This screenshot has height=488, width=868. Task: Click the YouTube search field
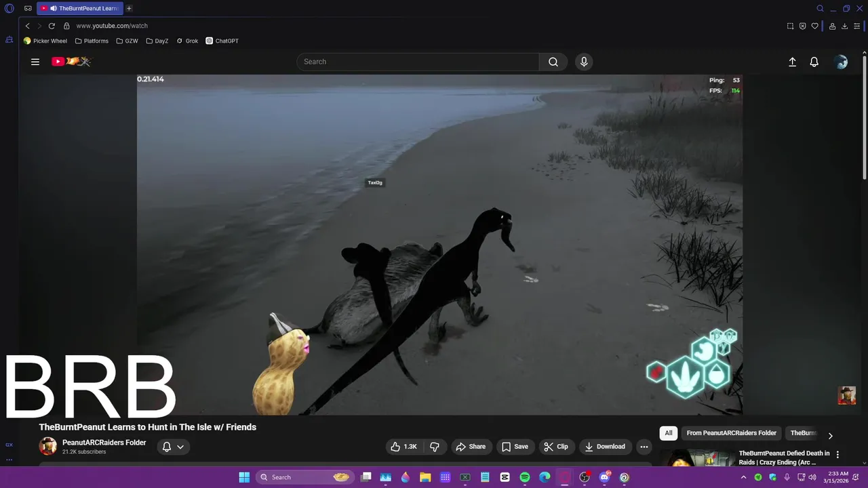click(418, 62)
